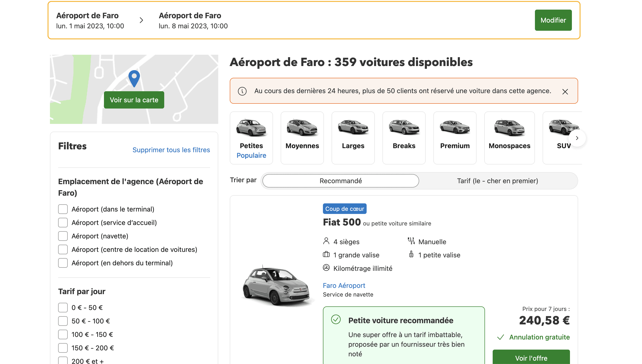Check the 100 € - 150 € price filter

63,334
